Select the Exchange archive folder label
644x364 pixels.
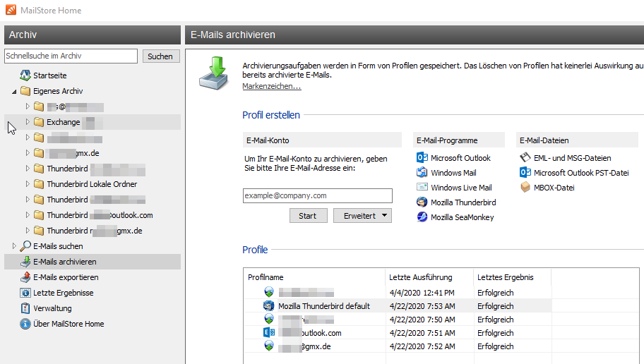coord(64,122)
